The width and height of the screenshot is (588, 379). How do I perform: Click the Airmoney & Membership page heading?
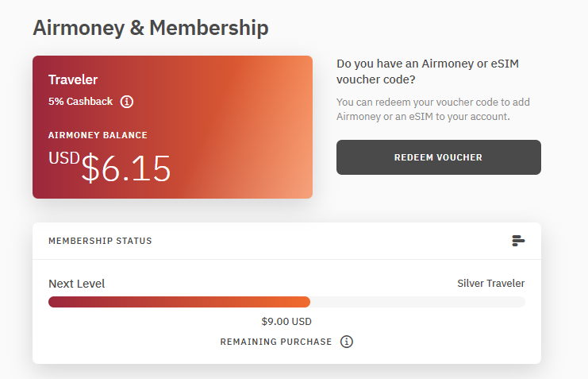coord(151,28)
